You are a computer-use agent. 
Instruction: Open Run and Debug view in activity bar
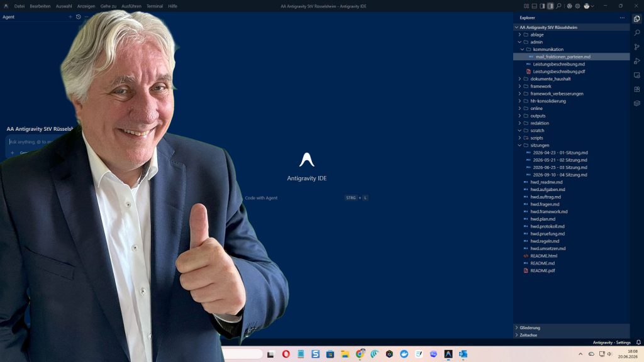(x=636, y=61)
